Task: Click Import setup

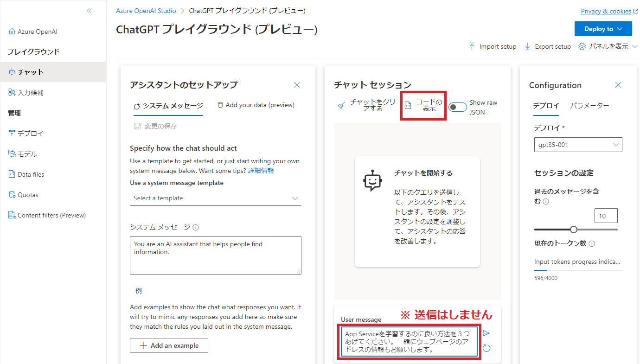Action: pos(493,46)
